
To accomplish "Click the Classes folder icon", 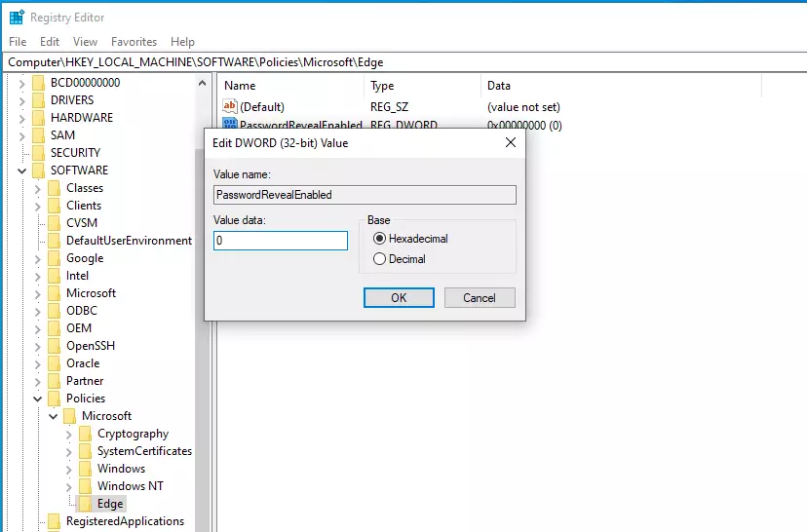I will pyautogui.click(x=54, y=188).
